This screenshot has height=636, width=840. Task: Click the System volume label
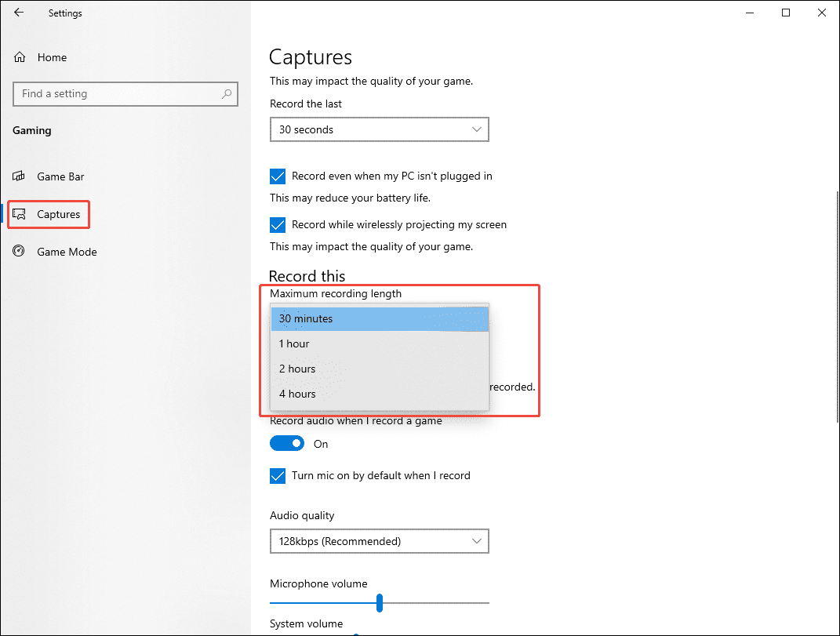coord(307,623)
